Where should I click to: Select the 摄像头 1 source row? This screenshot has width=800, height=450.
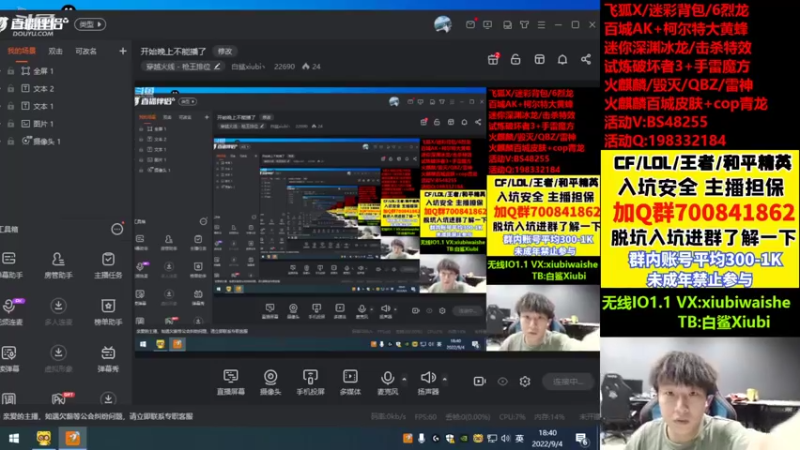(x=65, y=141)
